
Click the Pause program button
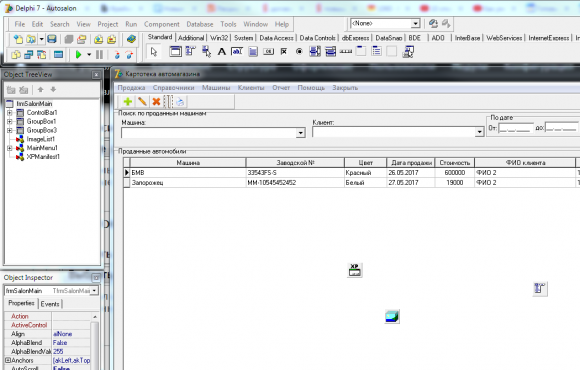click(x=100, y=55)
